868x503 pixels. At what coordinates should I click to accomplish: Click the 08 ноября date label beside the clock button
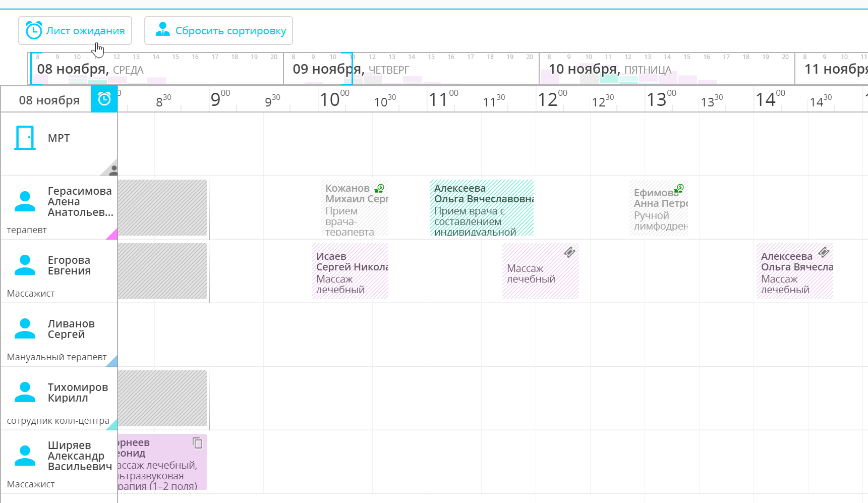click(49, 100)
